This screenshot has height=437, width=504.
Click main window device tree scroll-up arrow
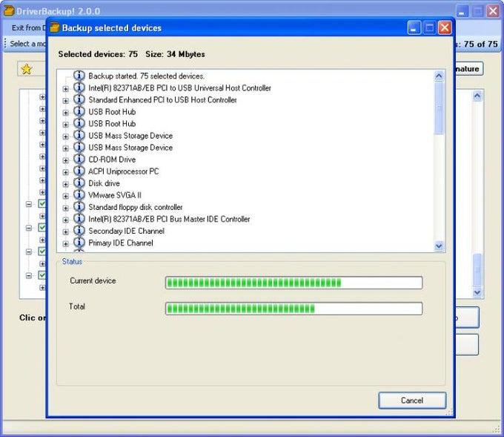click(x=477, y=96)
